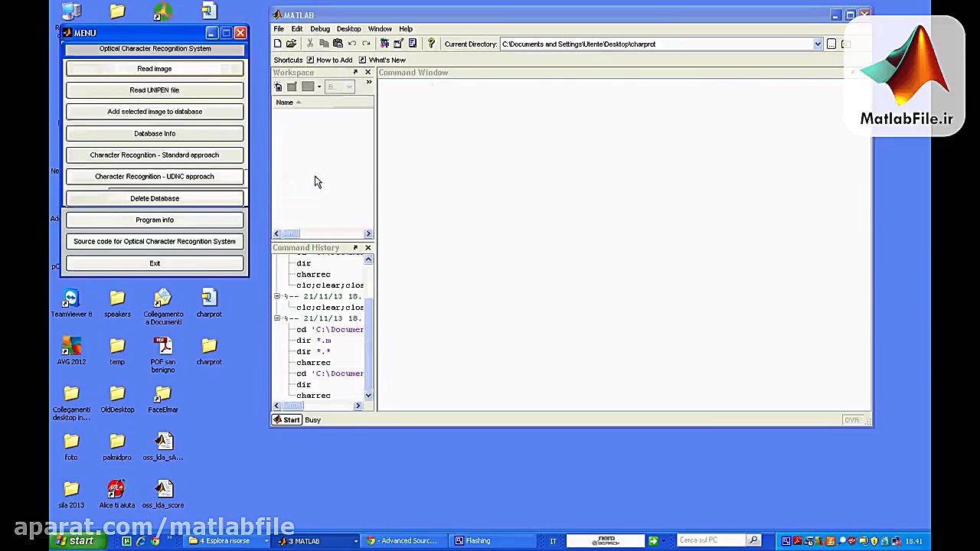Click the Read UNIPEN file button
Image resolution: width=980 pixels, height=551 pixels.
tap(155, 90)
